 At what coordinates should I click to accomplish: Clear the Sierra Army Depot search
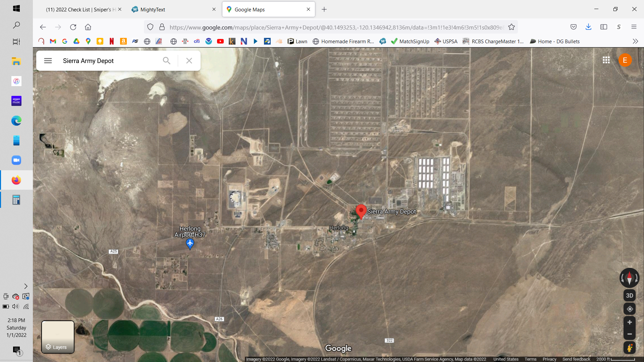coord(189,61)
